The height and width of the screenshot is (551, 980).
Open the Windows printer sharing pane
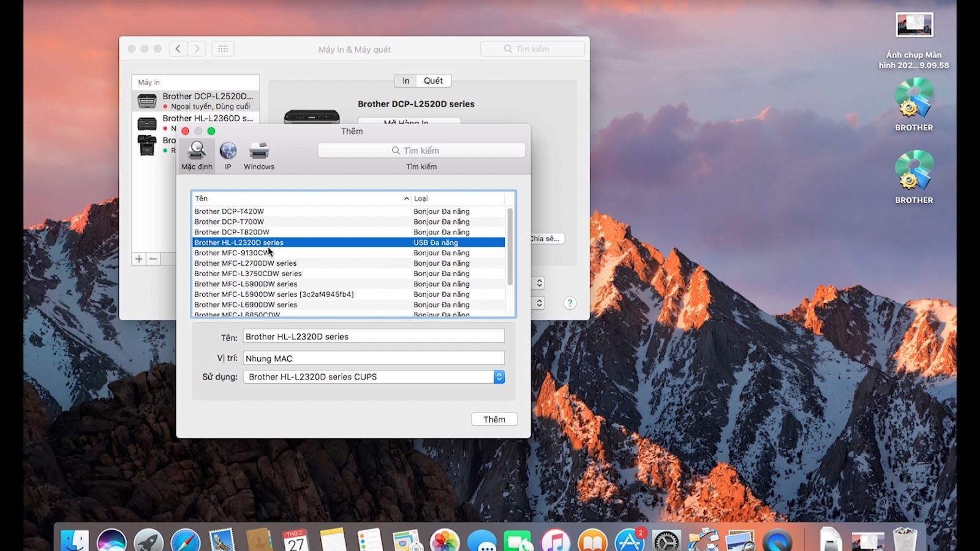click(x=259, y=155)
